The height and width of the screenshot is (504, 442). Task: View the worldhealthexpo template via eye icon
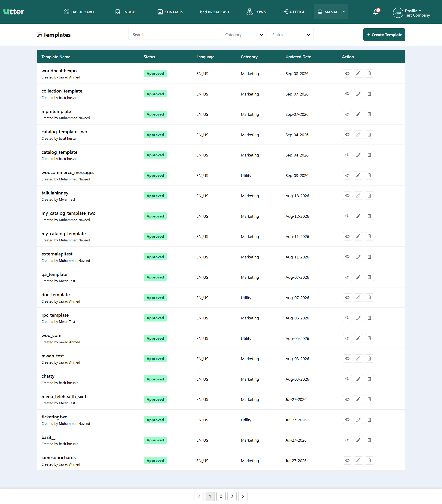point(347,73)
